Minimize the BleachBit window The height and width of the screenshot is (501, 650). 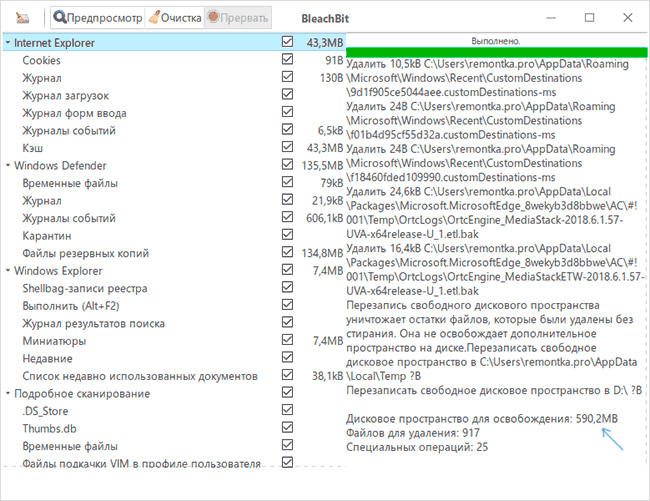click(551, 18)
